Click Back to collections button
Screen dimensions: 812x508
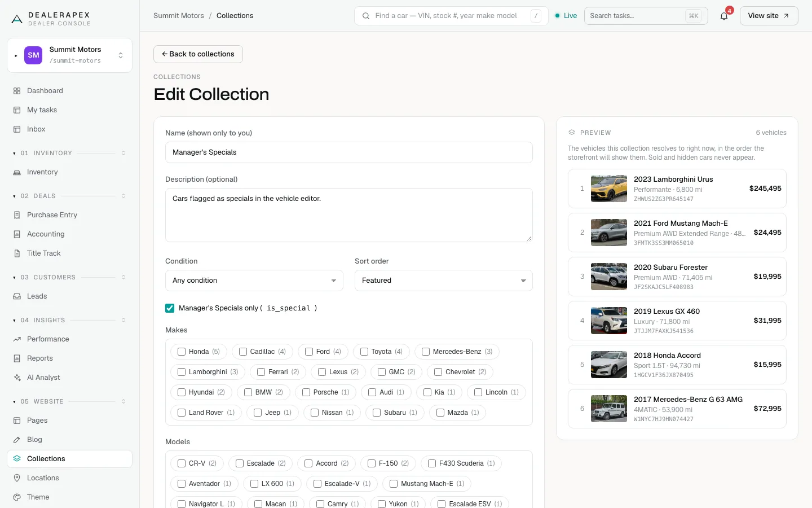tap(198, 54)
